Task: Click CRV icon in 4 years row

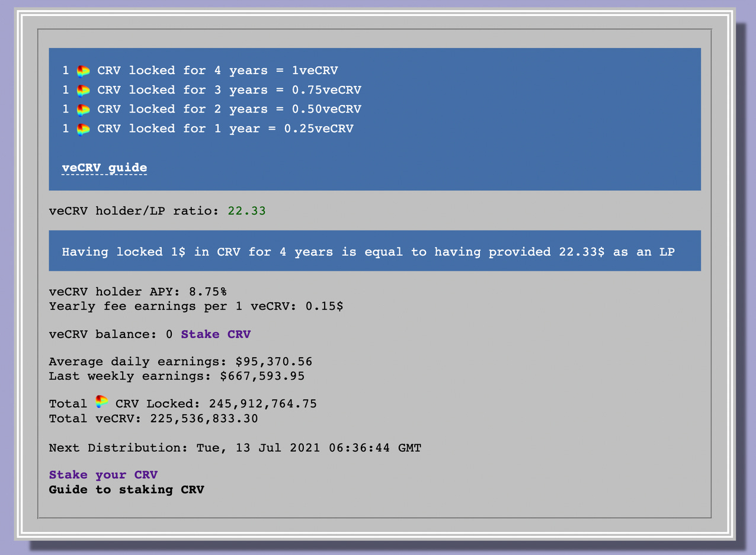Action: 84,70
